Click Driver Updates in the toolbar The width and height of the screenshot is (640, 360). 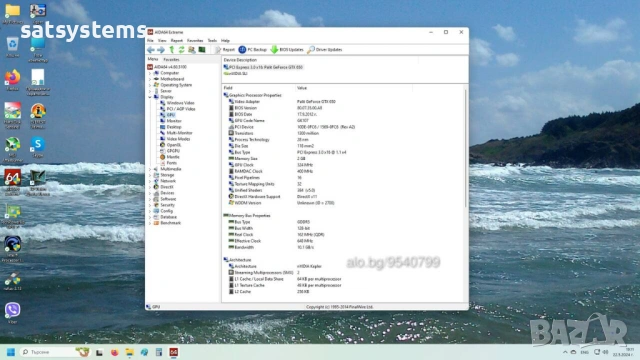coord(325,50)
